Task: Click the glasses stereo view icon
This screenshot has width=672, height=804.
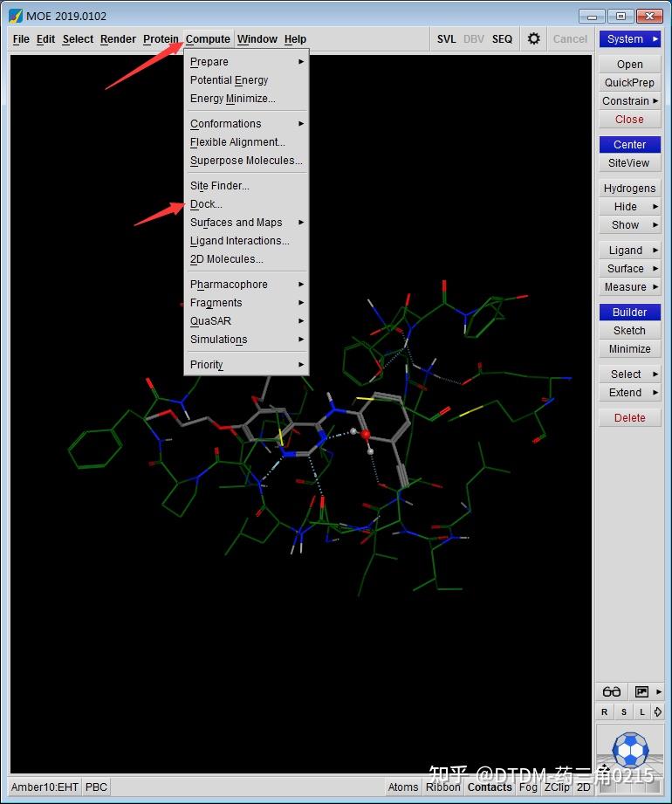Action: (612, 691)
